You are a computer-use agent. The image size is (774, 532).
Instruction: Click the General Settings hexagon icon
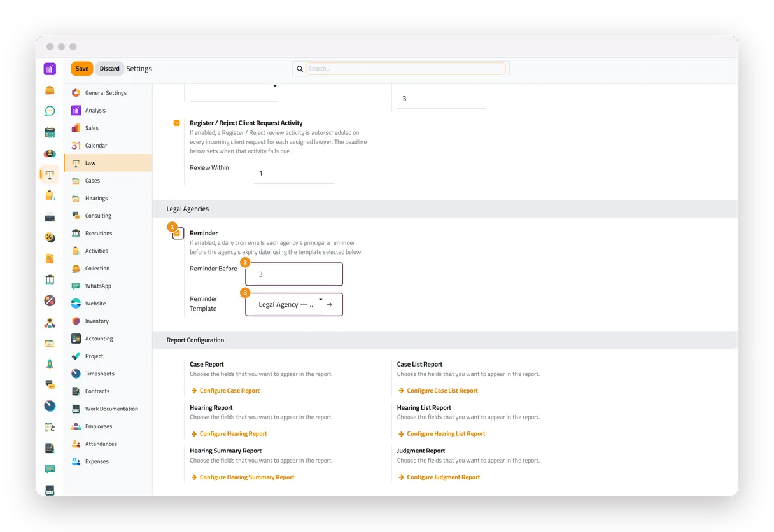(x=76, y=93)
